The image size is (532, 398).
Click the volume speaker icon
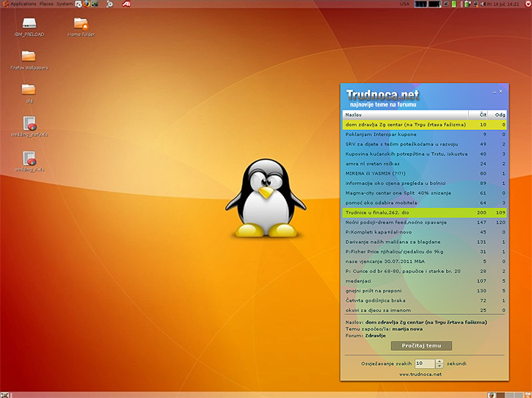(x=483, y=4)
